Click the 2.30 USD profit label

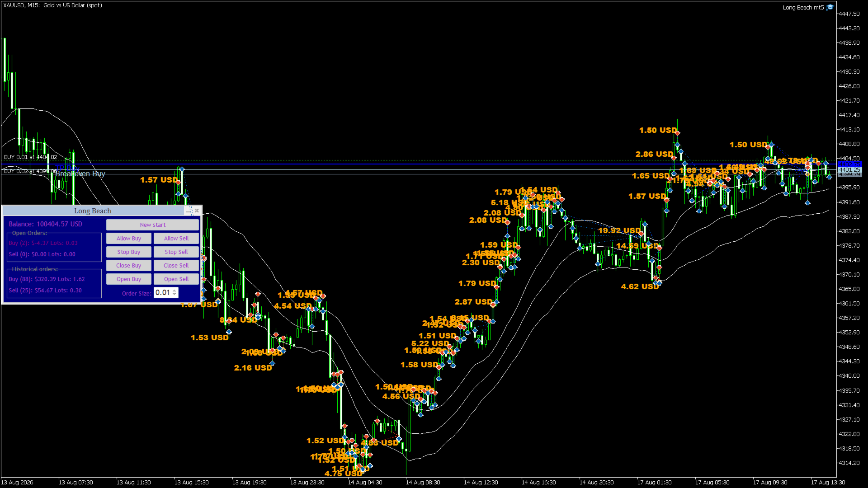[x=481, y=263]
